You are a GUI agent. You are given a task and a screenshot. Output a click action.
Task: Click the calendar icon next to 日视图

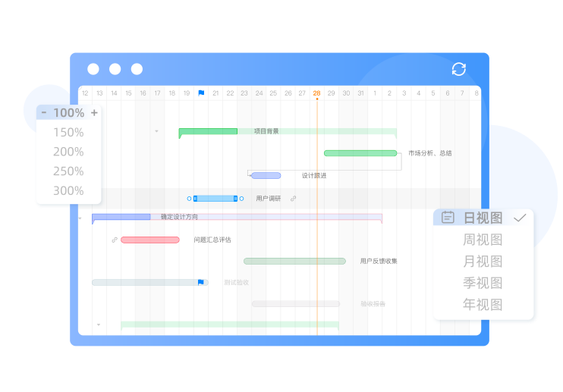(x=448, y=218)
